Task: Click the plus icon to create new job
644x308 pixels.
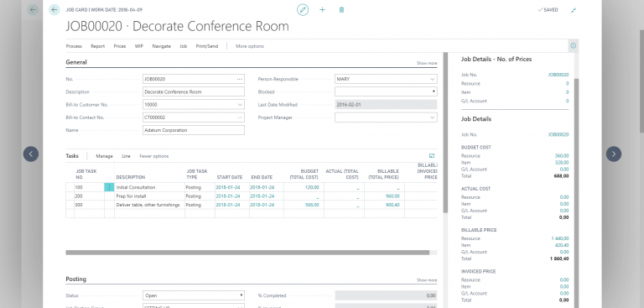Action: click(322, 10)
